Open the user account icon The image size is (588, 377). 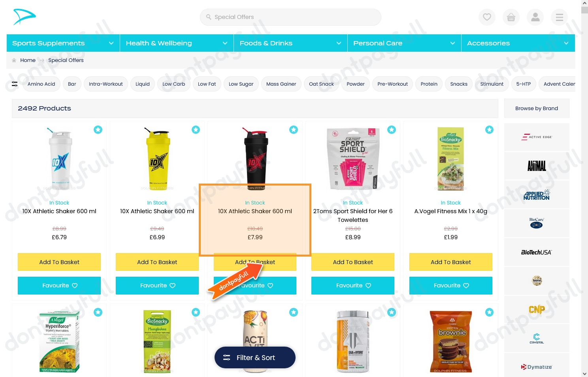[x=535, y=17]
